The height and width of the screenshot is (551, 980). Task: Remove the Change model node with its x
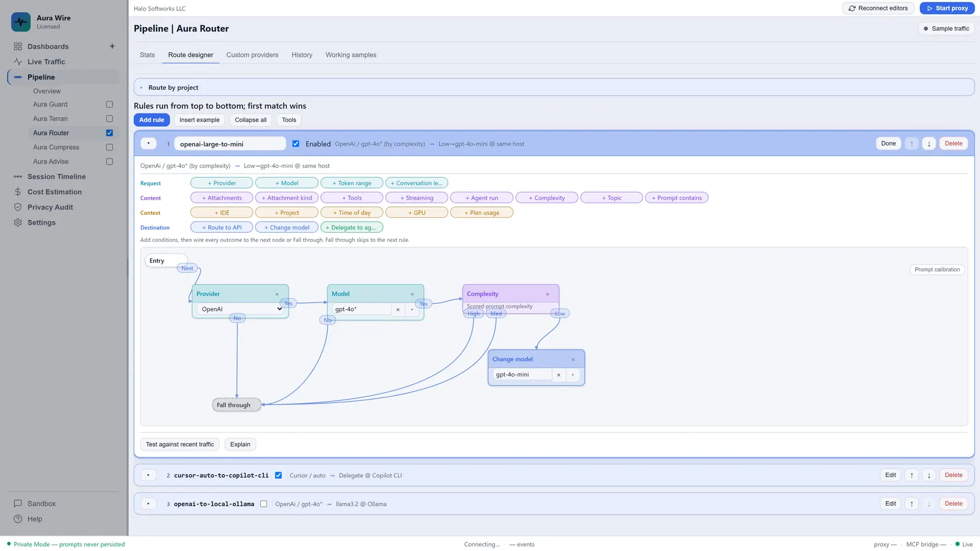click(x=573, y=360)
